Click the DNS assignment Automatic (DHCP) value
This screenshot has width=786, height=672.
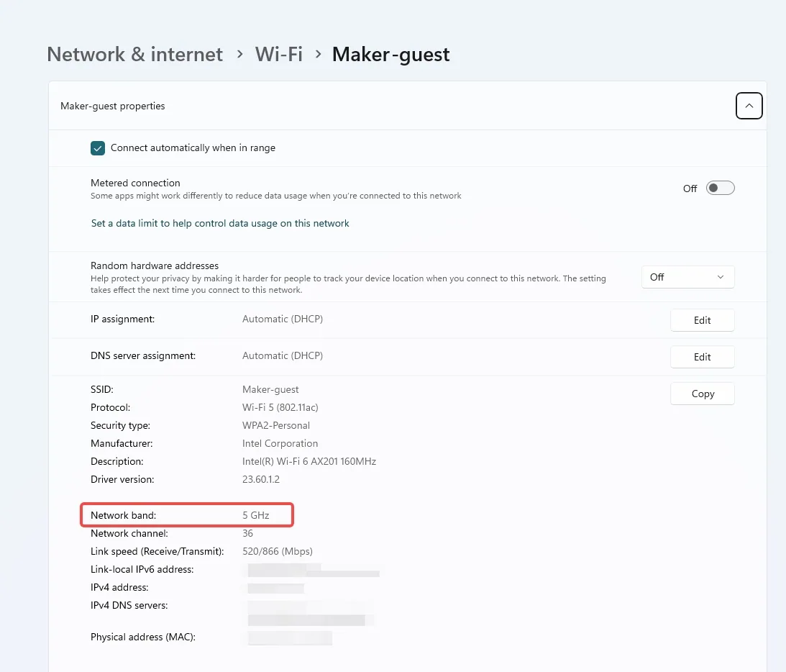[283, 355]
